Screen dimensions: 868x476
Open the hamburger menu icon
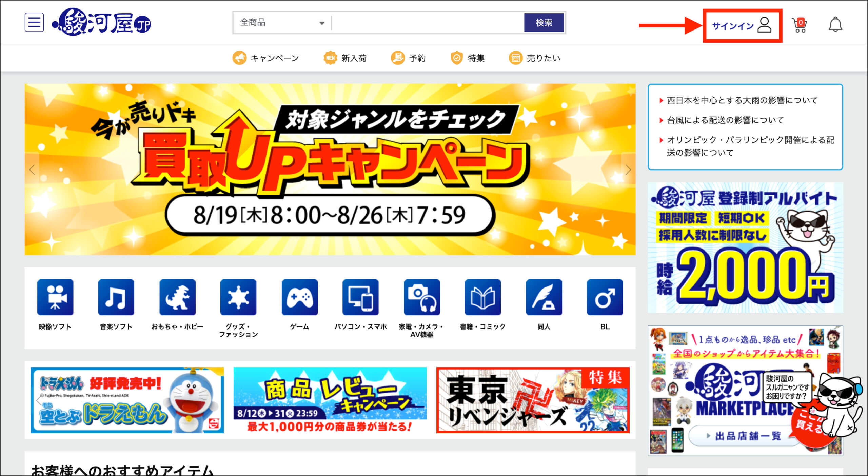click(x=34, y=22)
